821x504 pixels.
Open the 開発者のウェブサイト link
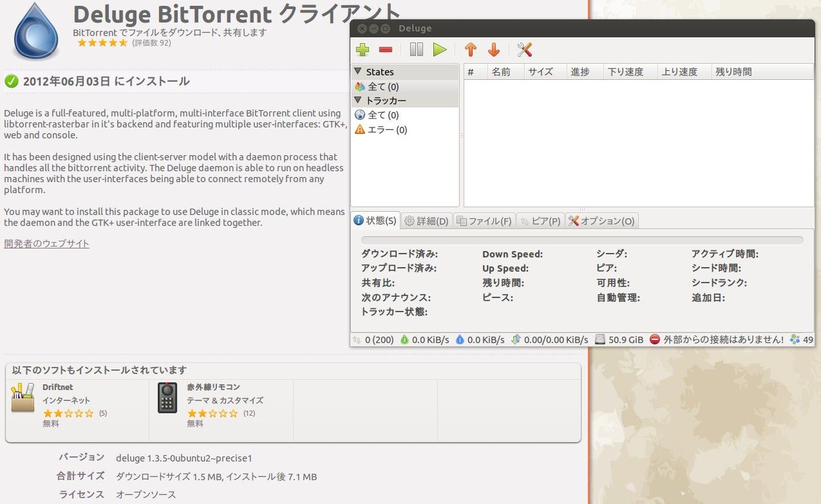tap(46, 243)
